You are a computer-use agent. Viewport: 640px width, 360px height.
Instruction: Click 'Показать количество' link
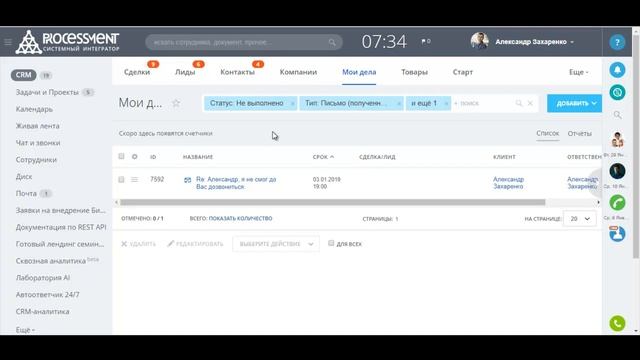[240, 218]
